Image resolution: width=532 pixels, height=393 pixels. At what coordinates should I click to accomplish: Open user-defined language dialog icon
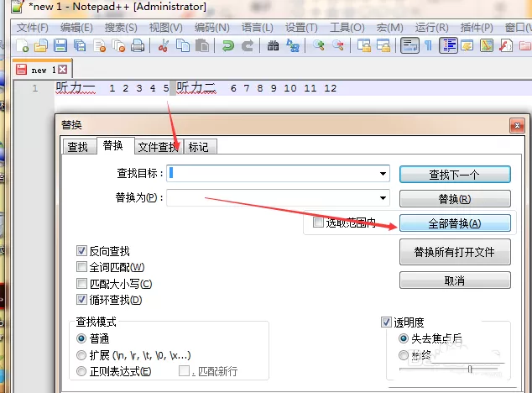467,46
